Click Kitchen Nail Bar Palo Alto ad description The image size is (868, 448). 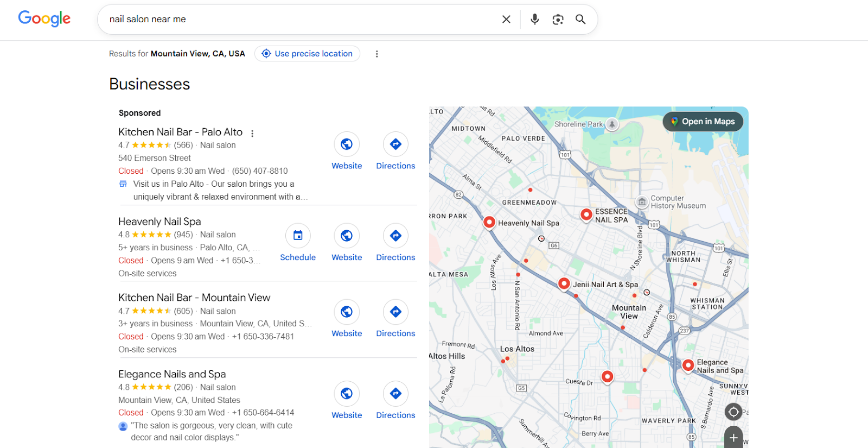coord(220,191)
